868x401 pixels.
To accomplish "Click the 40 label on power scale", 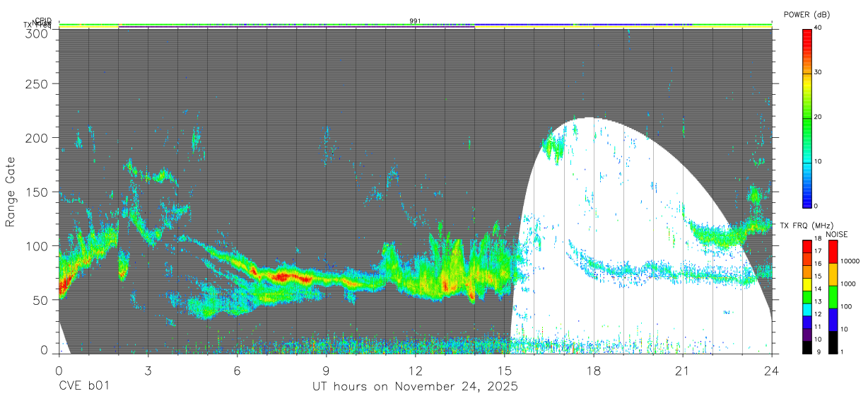I will (x=818, y=28).
